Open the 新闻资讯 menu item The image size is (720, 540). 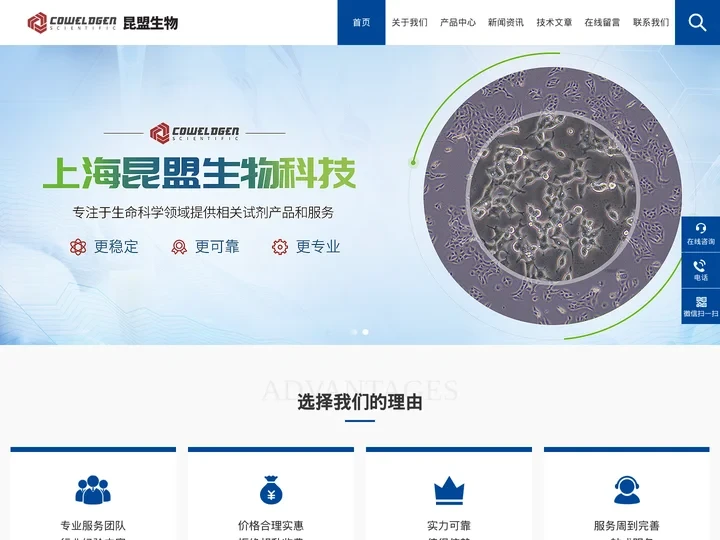pyautogui.click(x=506, y=22)
